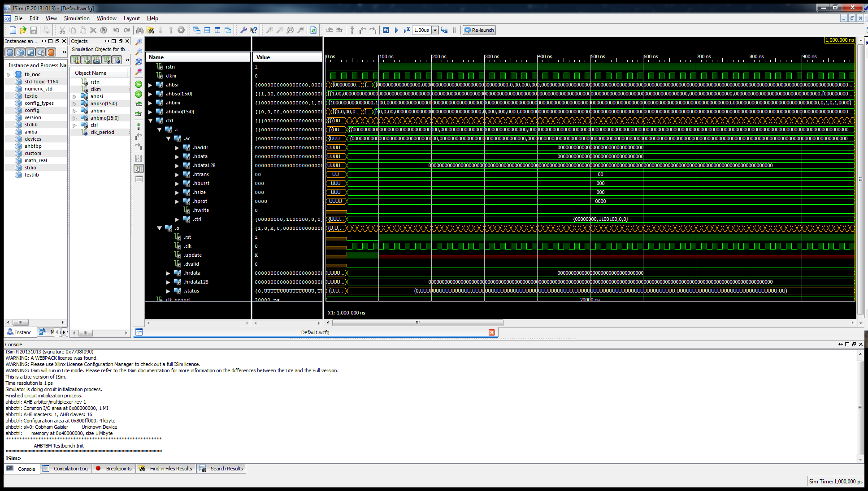This screenshot has width=868, height=491.
Task: Click Run for specified time icon
Action: (x=407, y=30)
